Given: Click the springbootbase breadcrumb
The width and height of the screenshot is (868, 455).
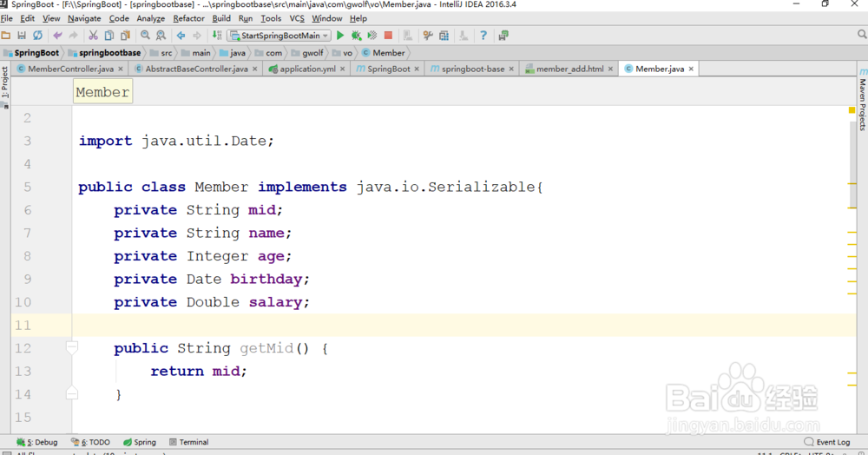Looking at the screenshot, I should 105,53.
